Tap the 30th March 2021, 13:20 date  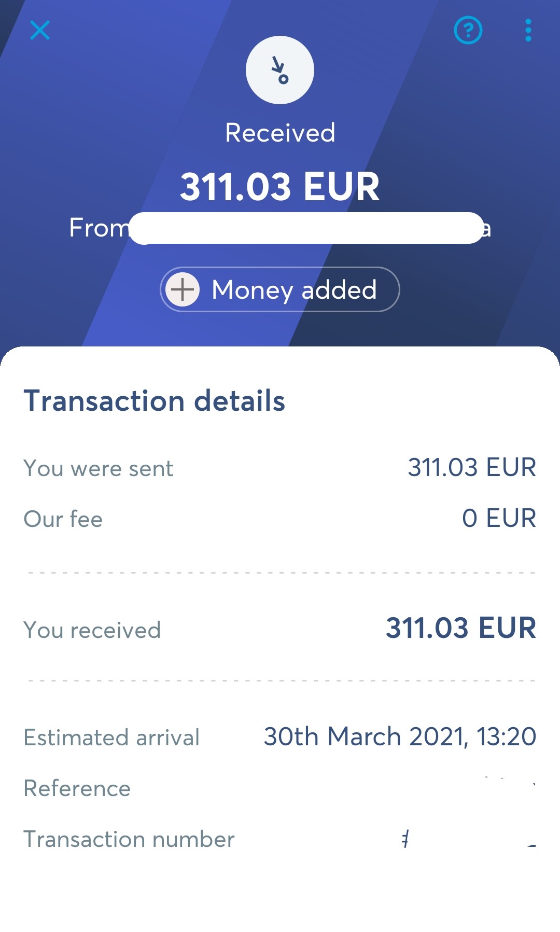pyautogui.click(x=400, y=736)
